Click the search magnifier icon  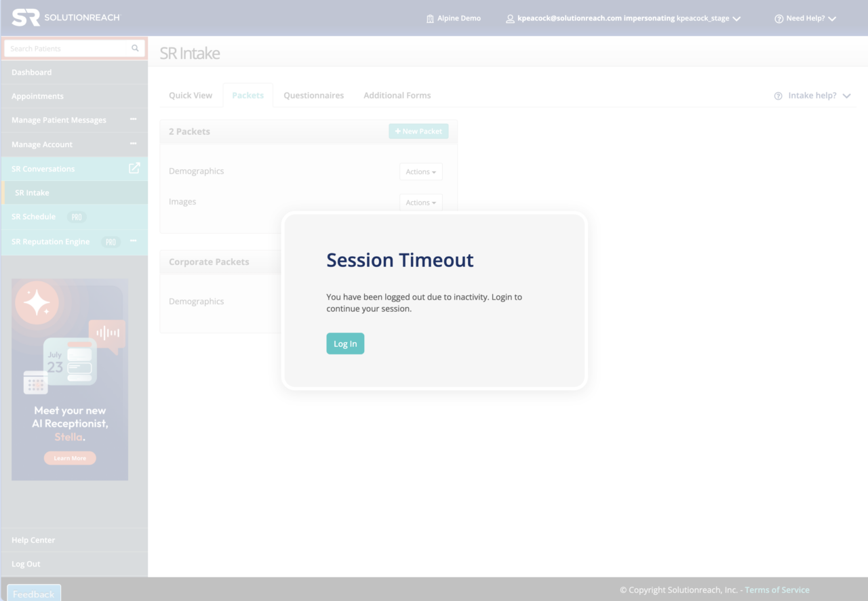(135, 48)
